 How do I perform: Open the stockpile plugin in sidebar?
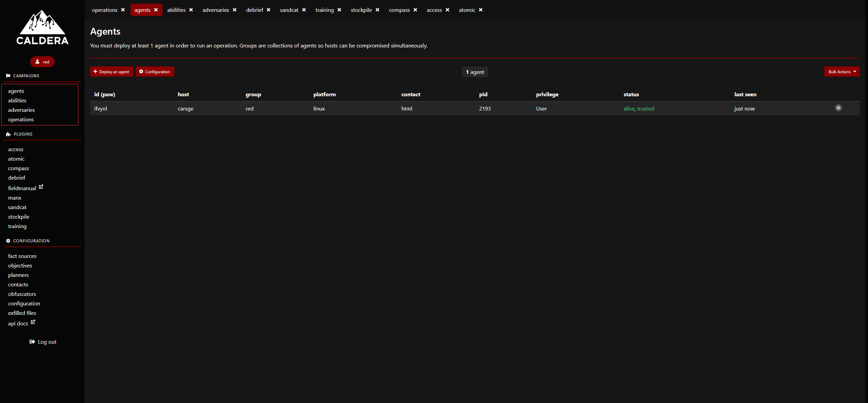(19, 217)
